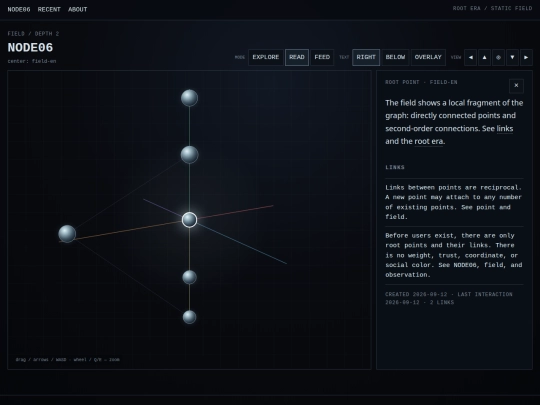Click the 'Before users exist' entry

(454, 255)
